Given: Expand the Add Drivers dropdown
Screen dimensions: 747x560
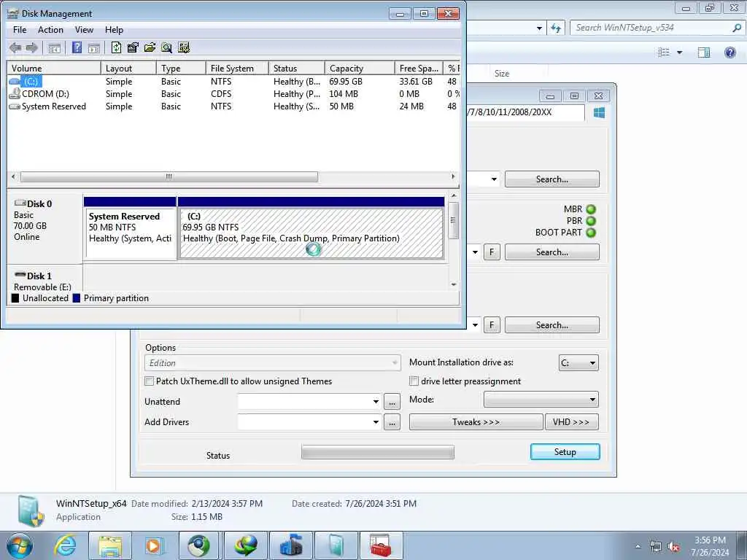Looking at the screenshot, I should (376, 422).
